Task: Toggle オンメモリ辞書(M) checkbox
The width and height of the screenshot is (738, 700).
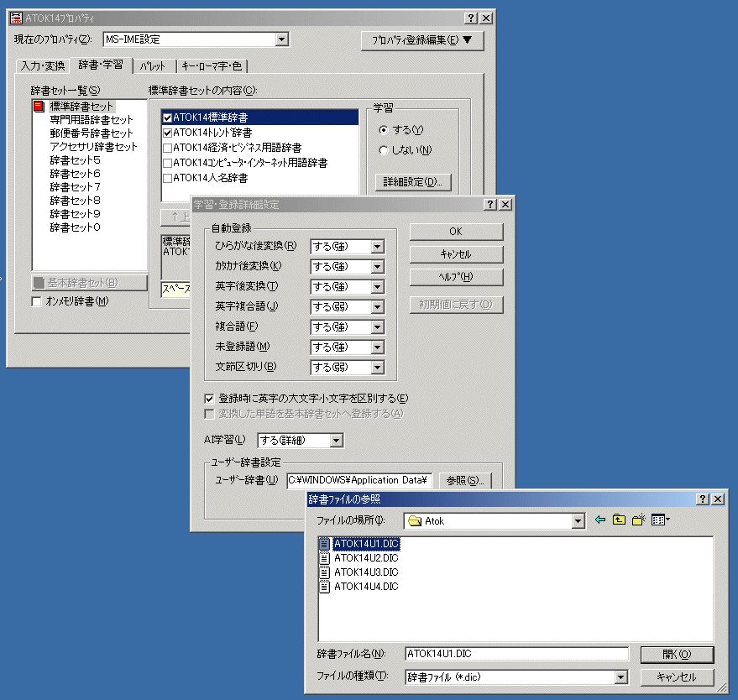Action: click(x=37, y=301)
